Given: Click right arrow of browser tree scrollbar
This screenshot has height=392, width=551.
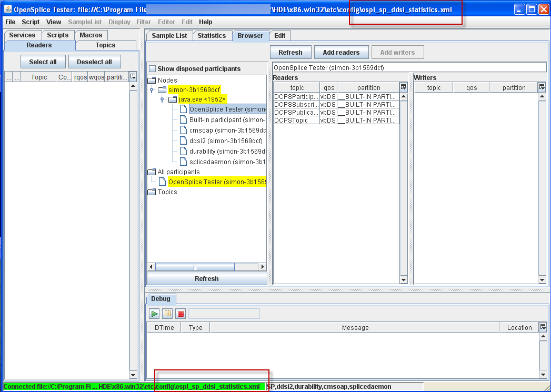Looking at the screenshot, I should click(263, 267).
